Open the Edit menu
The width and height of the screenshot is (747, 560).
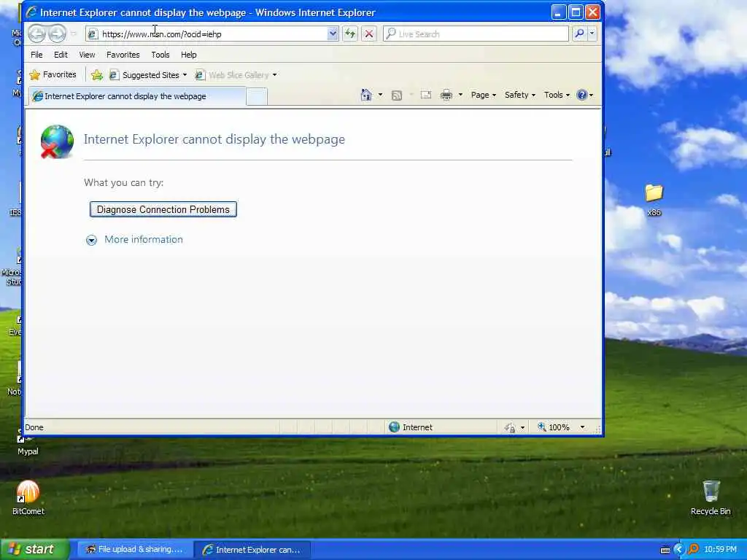[61, 55]
